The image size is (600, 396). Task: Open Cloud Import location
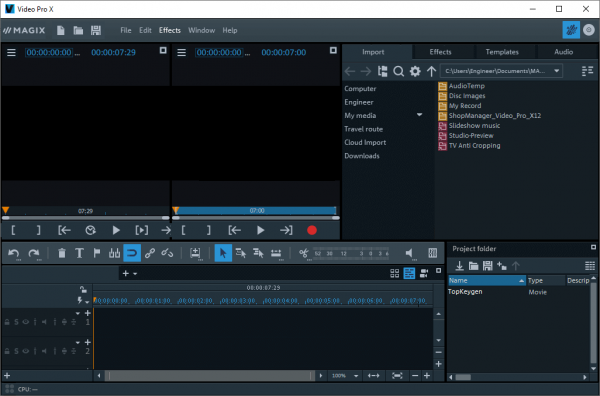click(365, 142)
